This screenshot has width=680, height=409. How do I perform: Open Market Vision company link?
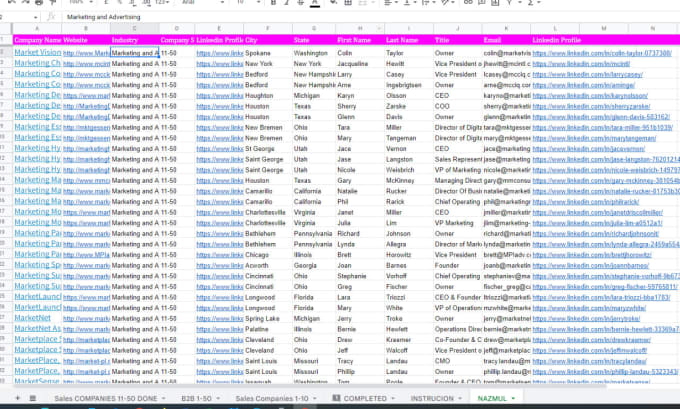click(x=38, y=52)
